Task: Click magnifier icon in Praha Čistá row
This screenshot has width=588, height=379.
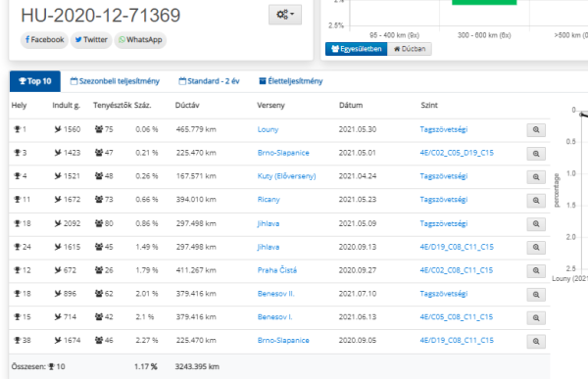Action: 536,270
